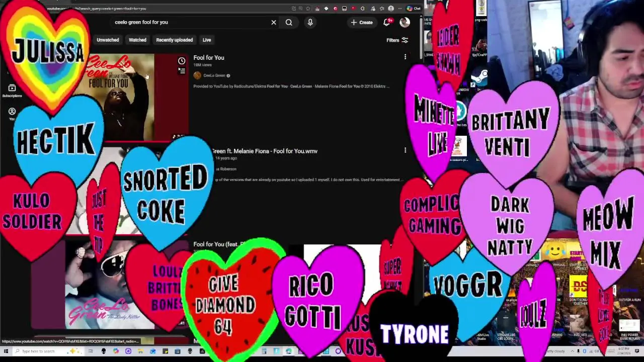Open the third Fool for You (feat.) result
The width and height of the screenshot is (644, 362).
pos(219,244)
